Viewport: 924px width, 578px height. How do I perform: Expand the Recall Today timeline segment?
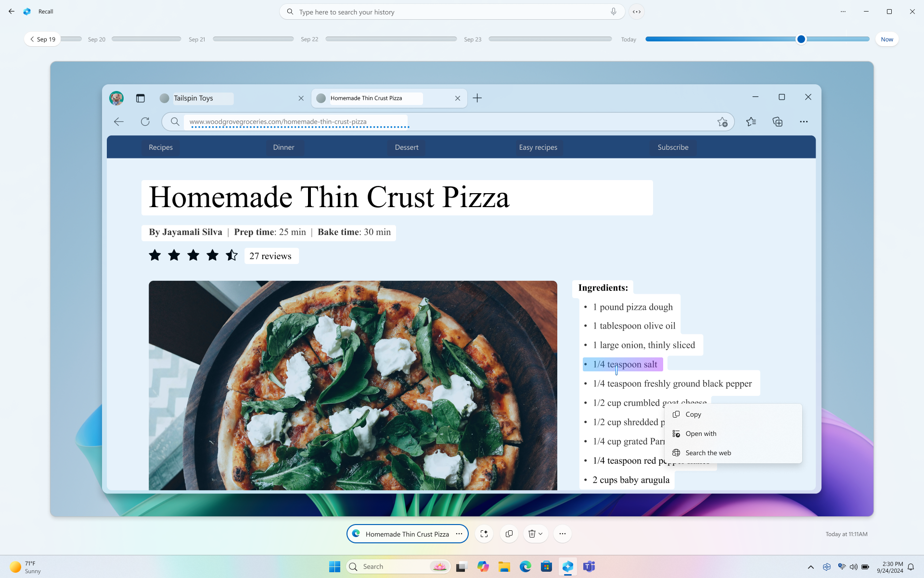629,39
